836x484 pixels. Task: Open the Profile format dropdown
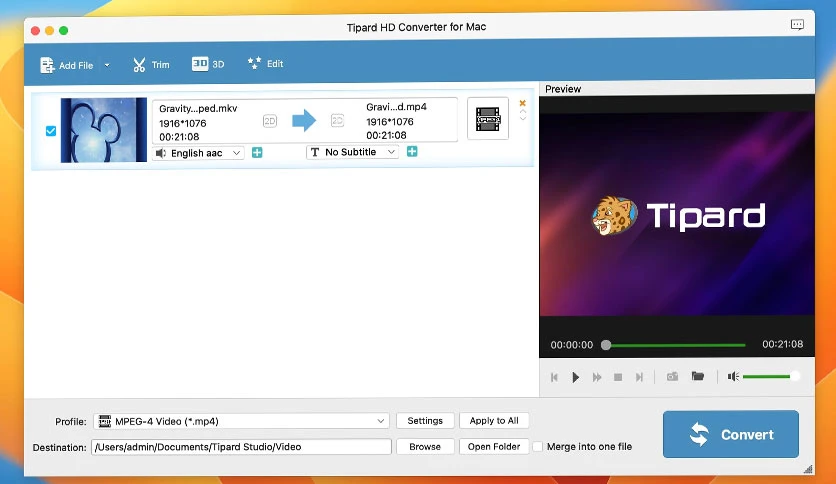click(x=242, y=421)
